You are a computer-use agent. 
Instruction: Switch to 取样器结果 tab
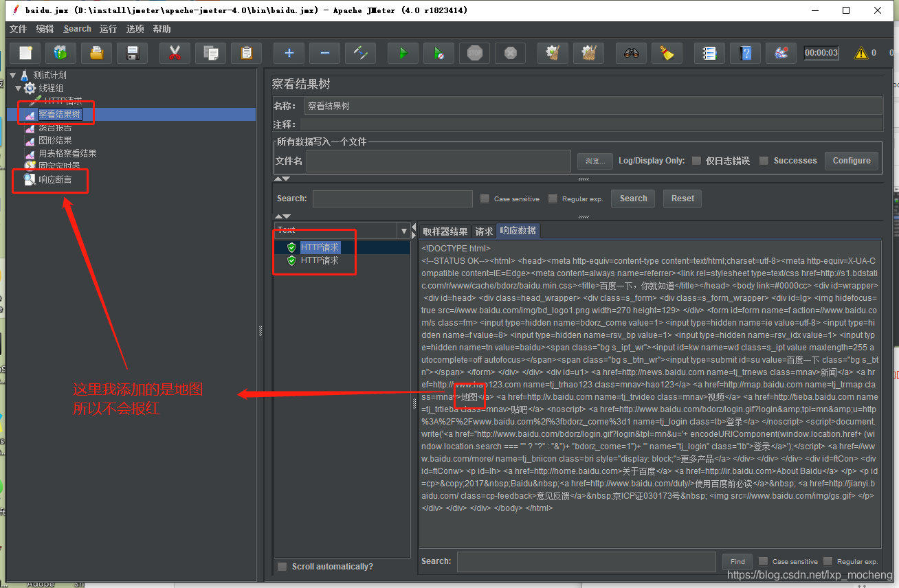pos(445,231)
